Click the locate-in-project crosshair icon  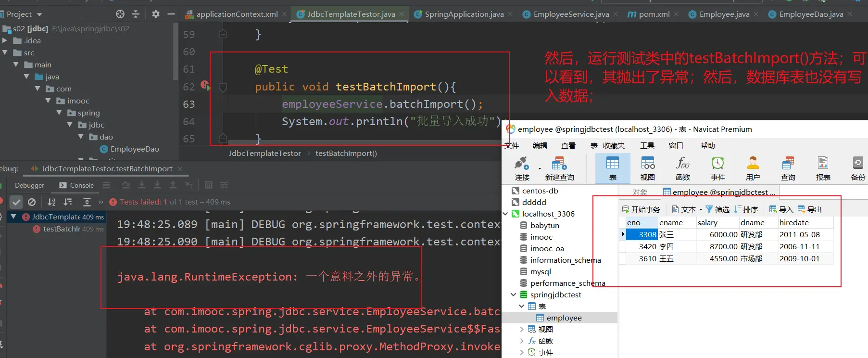pos(120,14)
